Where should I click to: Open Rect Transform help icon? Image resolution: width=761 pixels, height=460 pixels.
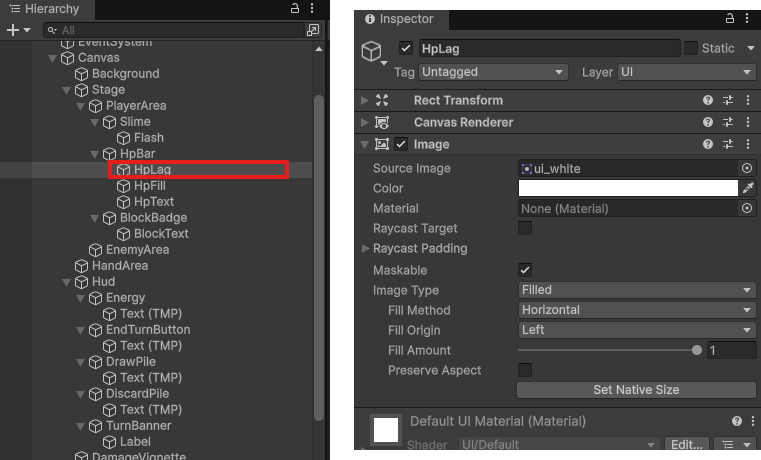click(x=708, y=100)
